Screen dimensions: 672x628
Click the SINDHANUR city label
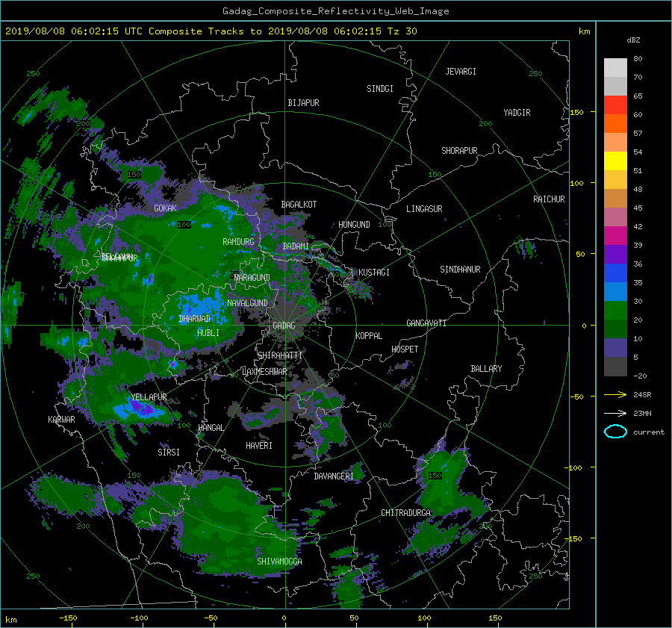click(460, 270)
